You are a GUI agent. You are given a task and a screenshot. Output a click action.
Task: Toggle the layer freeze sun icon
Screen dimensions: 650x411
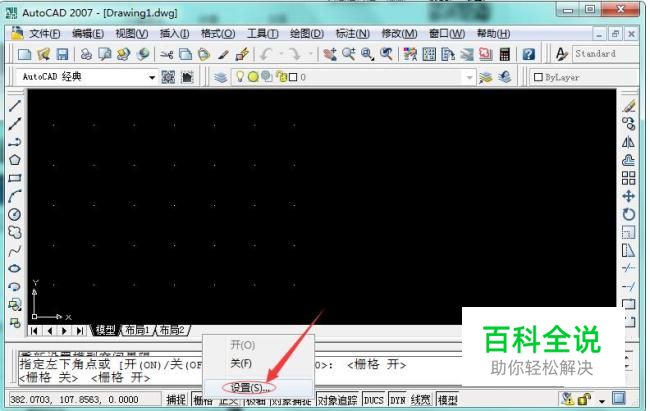pos(253,77)
